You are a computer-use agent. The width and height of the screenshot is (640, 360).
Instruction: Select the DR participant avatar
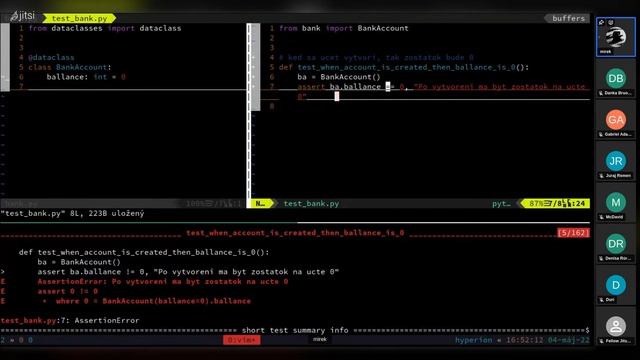coord(616,244)
